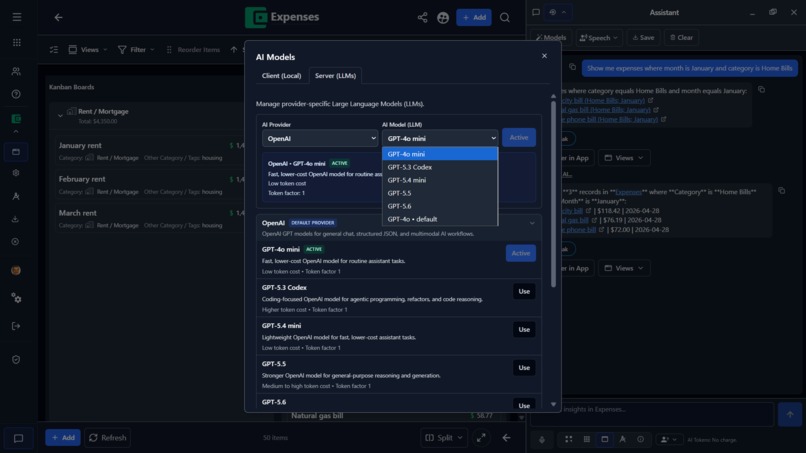Select GPT-5.3 Codex from dropdown list
The width and height of the screenshot is (806, 453).
click(440, 167)
